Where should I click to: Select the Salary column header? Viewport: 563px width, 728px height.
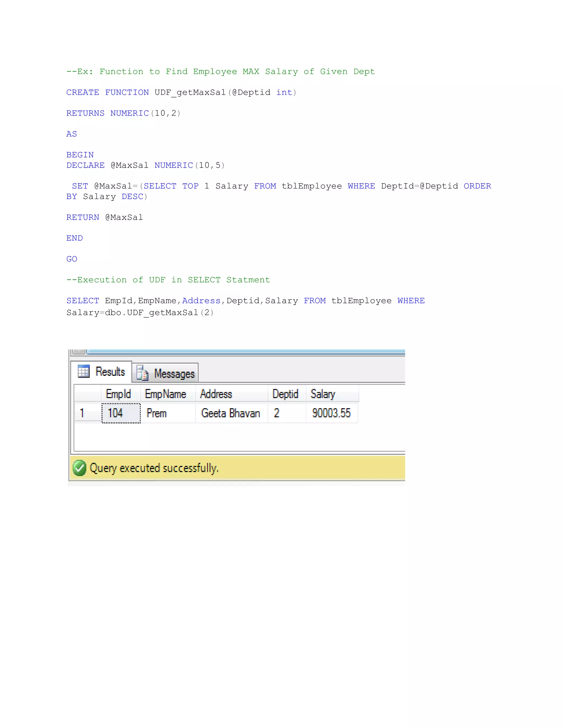[332, 394]
